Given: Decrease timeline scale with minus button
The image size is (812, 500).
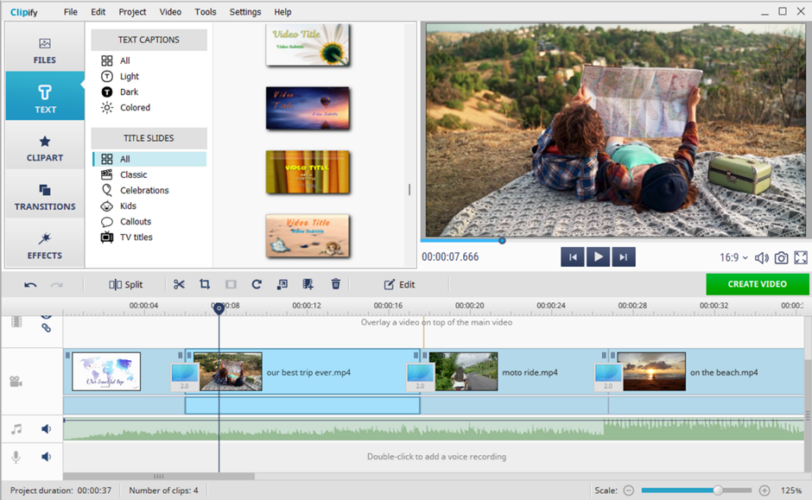Looking at the screenshot, I should [628, 490].
